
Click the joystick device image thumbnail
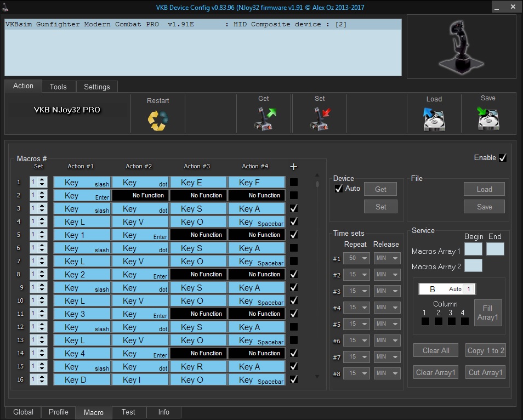point(461,46)
